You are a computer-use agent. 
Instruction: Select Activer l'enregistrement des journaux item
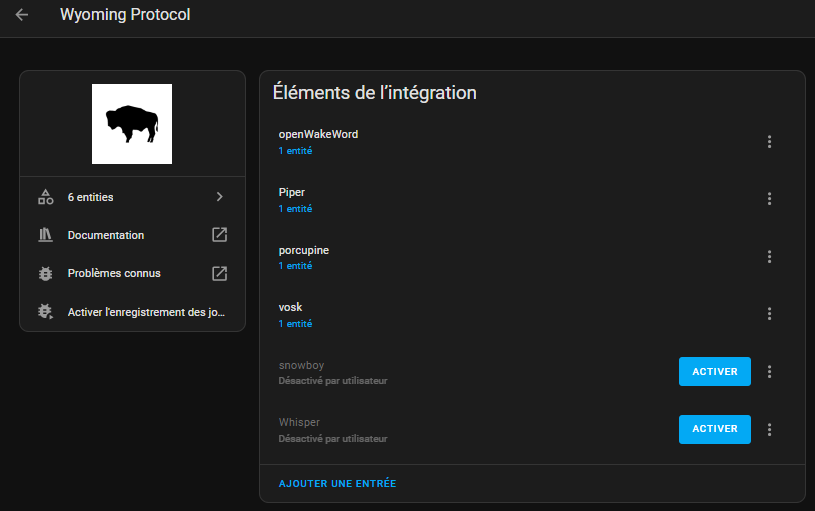[x=133, y=312]
